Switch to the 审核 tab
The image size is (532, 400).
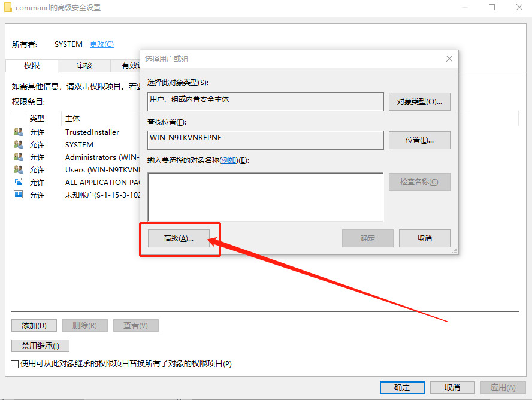point(84,65)
